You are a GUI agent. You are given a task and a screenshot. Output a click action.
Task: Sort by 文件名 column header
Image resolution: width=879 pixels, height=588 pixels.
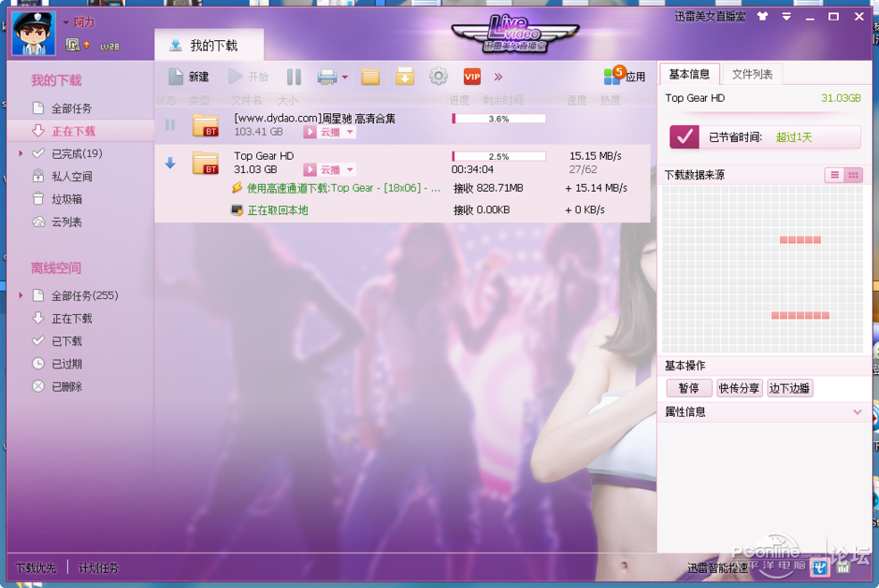coord(246,100)
